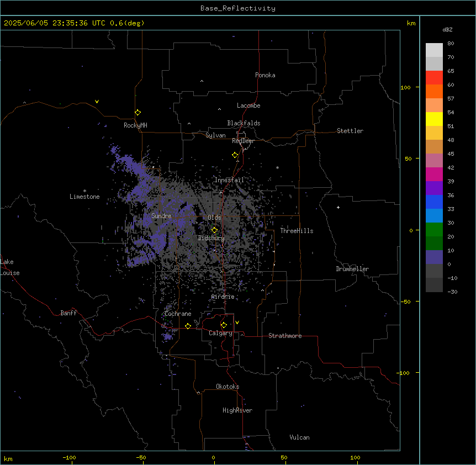Viewport: 476px width, 465px height.
Task: Click the Blackfalds label
Action: point(244,123)
